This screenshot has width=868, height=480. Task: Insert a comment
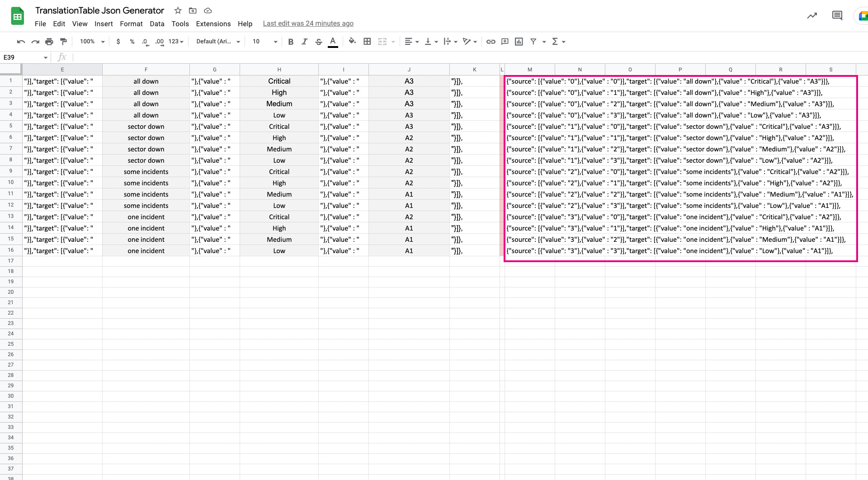coord(505,42)
